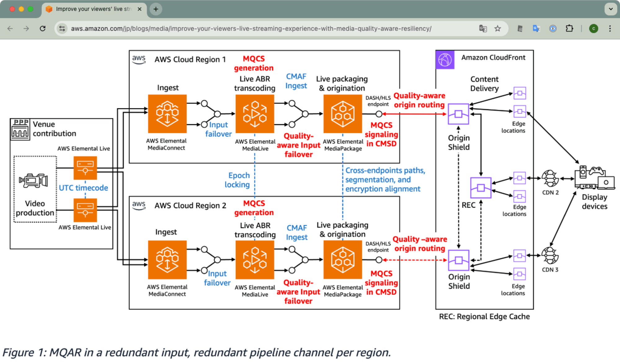Click the Region 1 MediaPackage icon
The image size is (620, 364).
343,114
